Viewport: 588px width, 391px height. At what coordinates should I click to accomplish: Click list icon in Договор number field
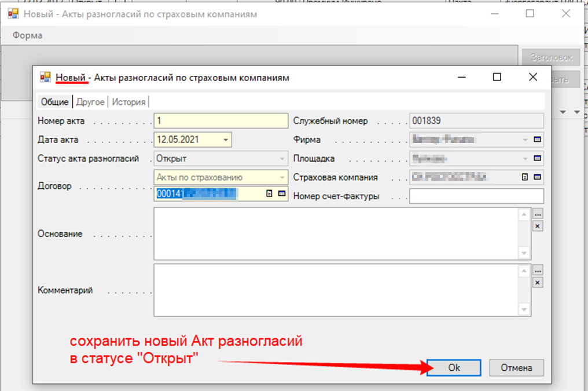click(x=269, y=194)
